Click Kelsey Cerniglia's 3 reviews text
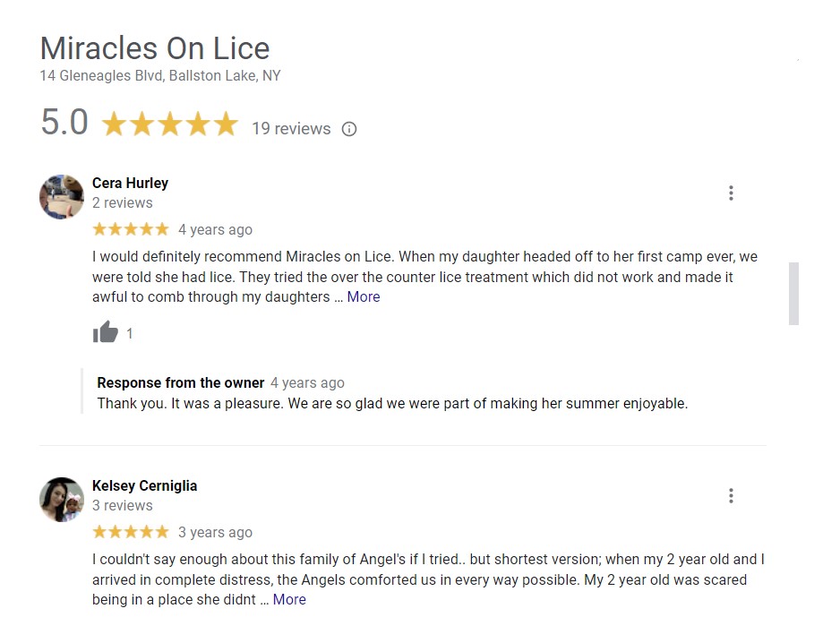 tap(123, 506)
